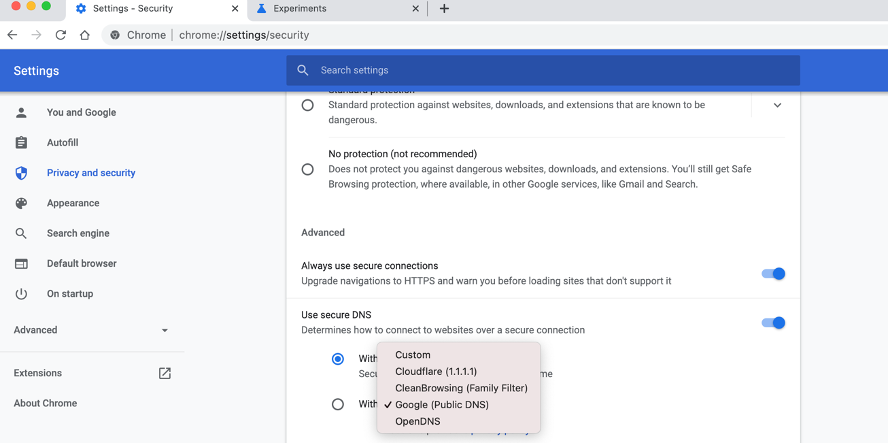Viewport: 889px width, 443px height.
Task: Select the second secure DNS radio option
Action: pos(338,404)
